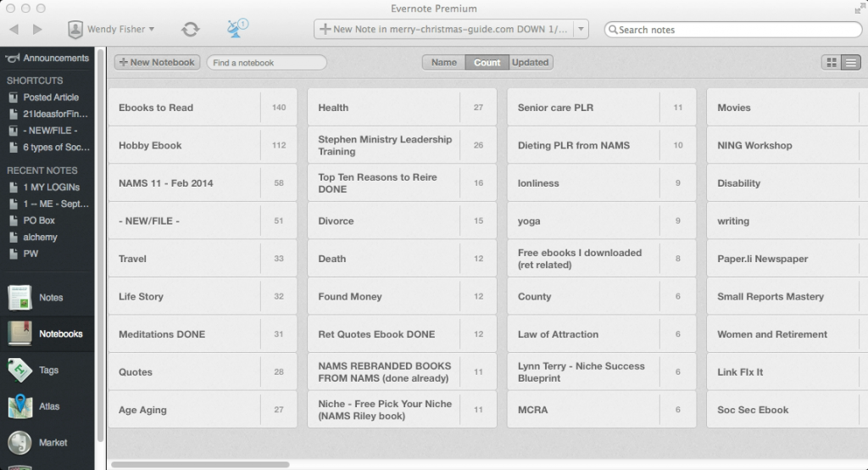Open Free ebooks I downloaded notebook
Viewport: 868px width, 470px height.
click(602, 258)
